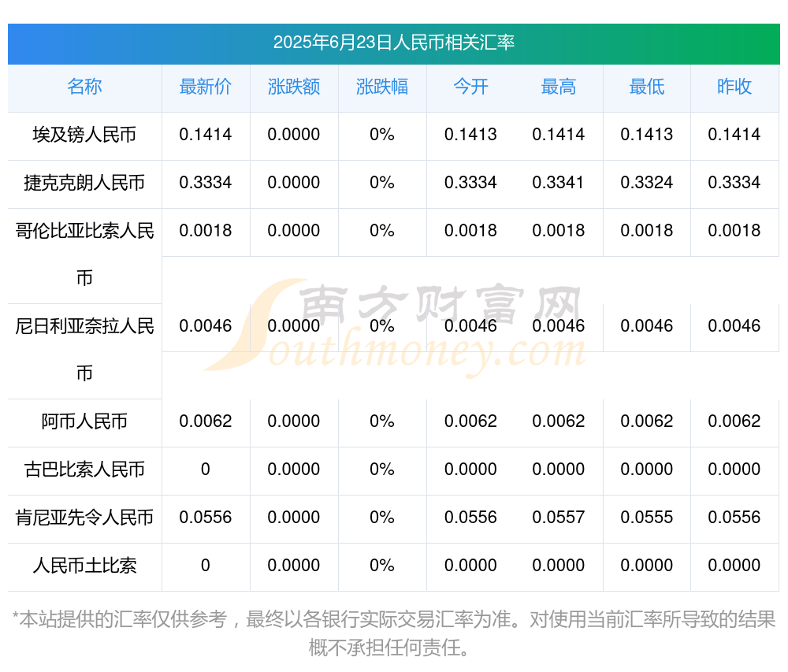This screenshot has width=788, height=672.
Task: Click 阿币 previous close 0.0062
Action: (x=734, y=421)
